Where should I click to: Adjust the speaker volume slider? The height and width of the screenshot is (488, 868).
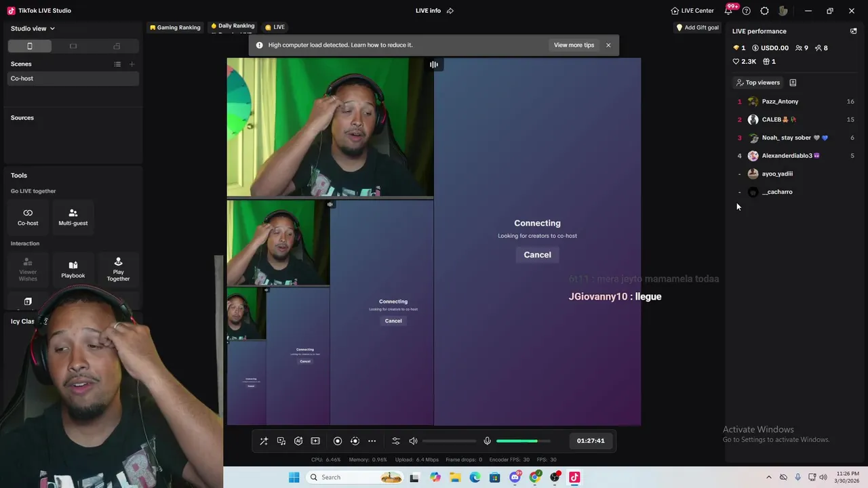tap(449, 441)
